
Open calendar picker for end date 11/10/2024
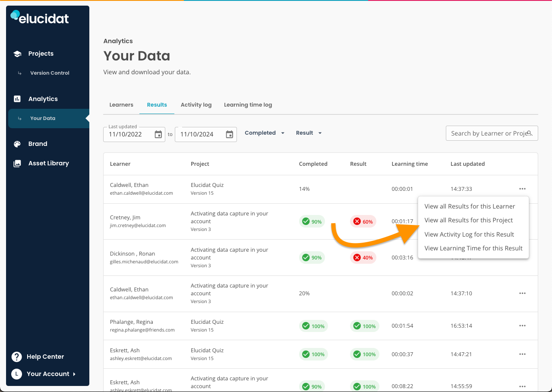(230, 134)
